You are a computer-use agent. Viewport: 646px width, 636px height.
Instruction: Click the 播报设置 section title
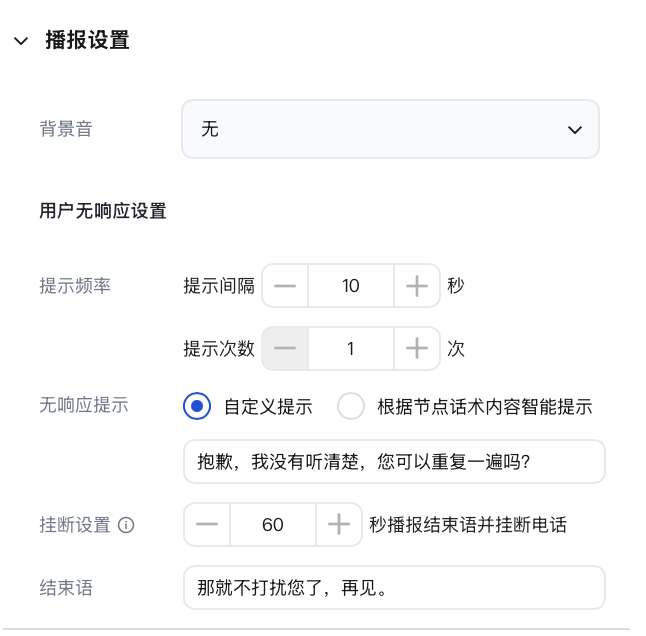(87, 40)
